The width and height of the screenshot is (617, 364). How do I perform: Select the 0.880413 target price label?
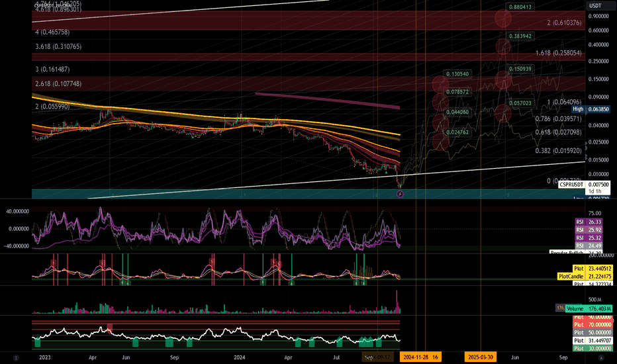pyautogui.click(x=520, y=7)
